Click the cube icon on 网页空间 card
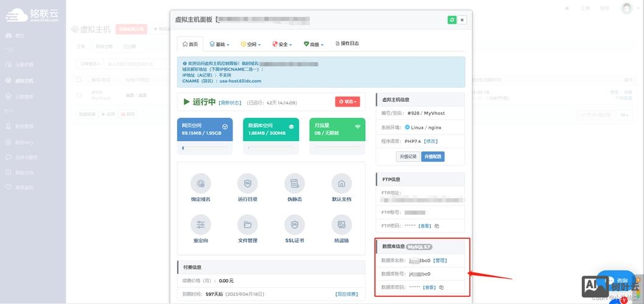This screenshot has width=644, height=304. [x=225, y=127]
